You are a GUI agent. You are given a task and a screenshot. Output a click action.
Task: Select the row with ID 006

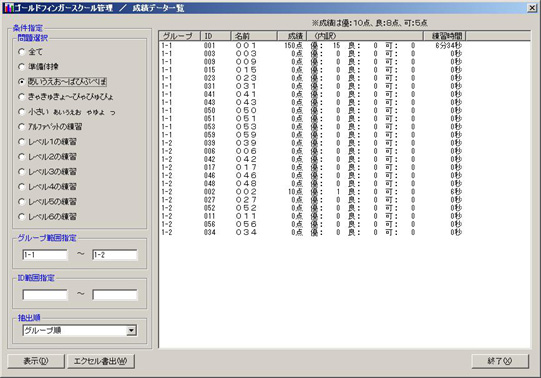tap(312, 151)
